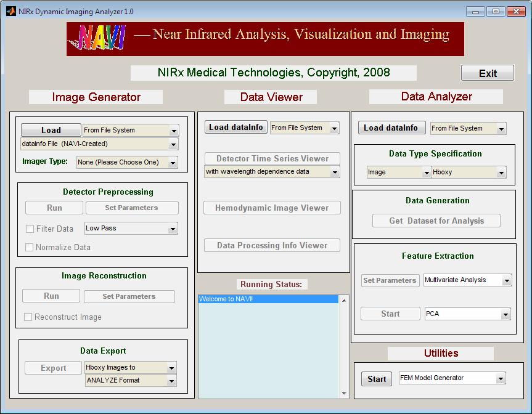Screen dimensions: 532x414
Task: Click Load in Image Generator panel
Action: click(51, 130)
